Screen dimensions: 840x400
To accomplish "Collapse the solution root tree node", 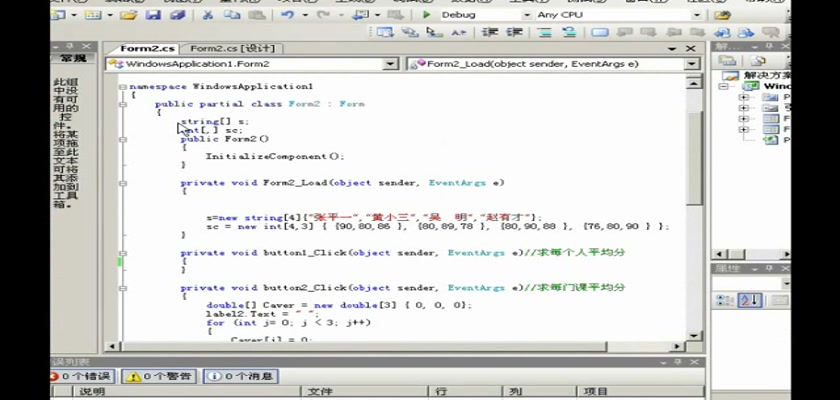I will [723, 86].
